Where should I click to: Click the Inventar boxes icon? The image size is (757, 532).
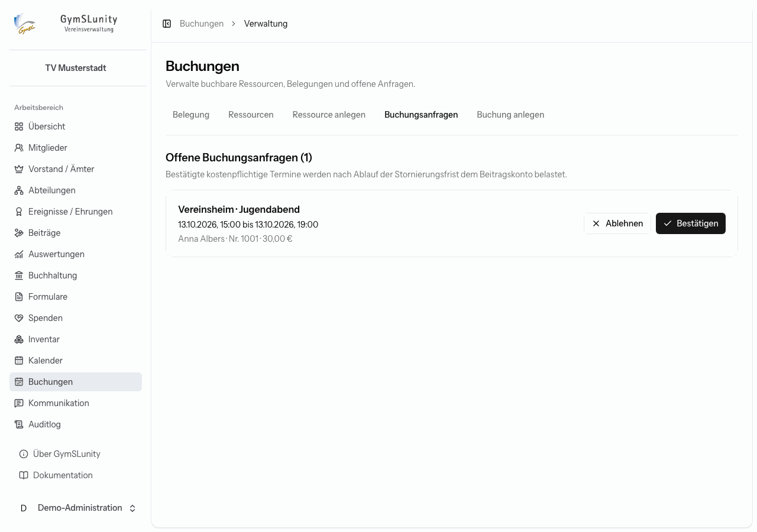(19, 339)
